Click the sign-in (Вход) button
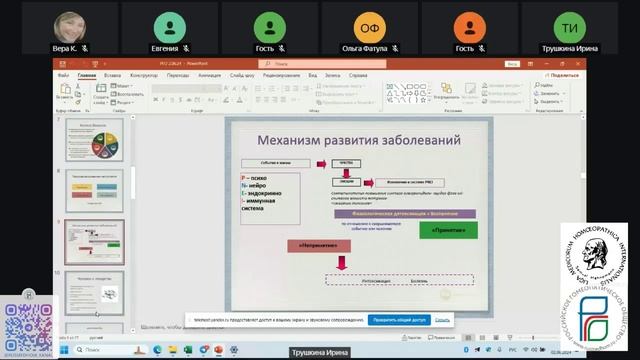The image size is (640, 360). (512, 64)
